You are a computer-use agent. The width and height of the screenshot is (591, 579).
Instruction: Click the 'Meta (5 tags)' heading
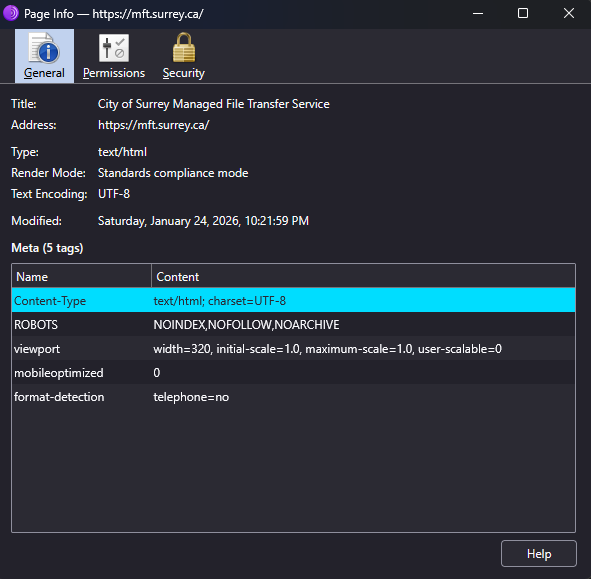click(x=47, y=248)
